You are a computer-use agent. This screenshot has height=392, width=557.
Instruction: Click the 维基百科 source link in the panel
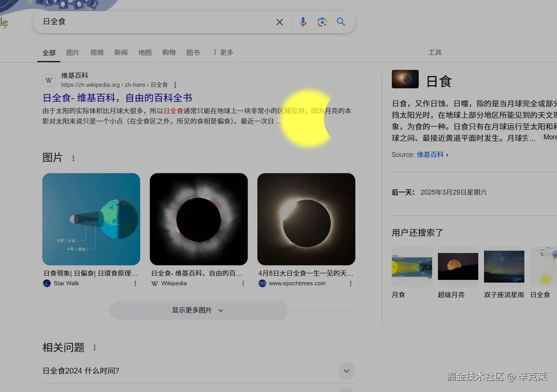(430, 154)
